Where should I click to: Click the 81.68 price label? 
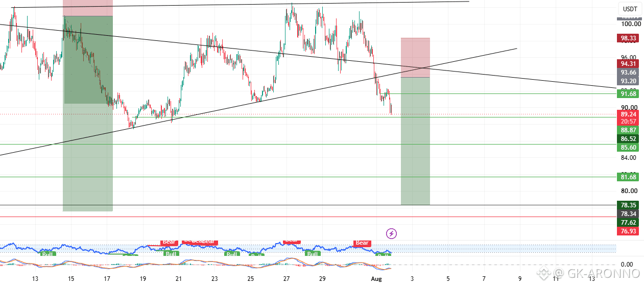[x=628, y=177]
